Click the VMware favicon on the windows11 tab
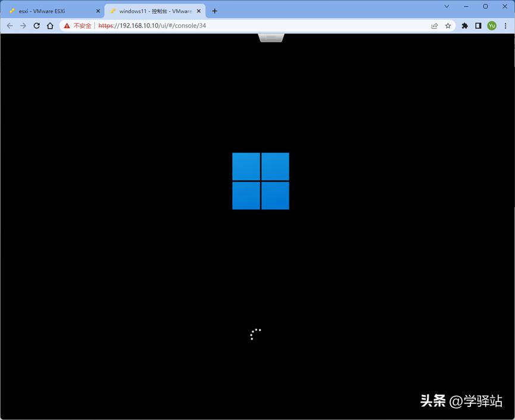This screenshot has width=515, height=420. pyautogui.click(x=113, y=11)
